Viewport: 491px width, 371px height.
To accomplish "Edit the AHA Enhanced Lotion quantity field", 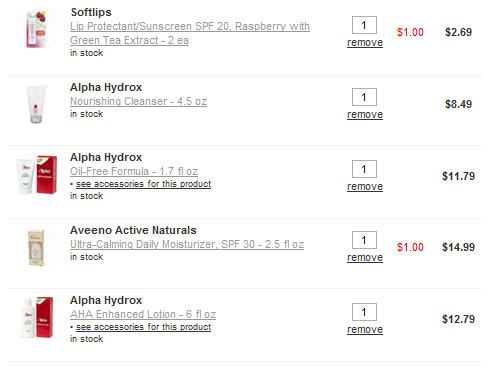I will click(x=364, y=312).
